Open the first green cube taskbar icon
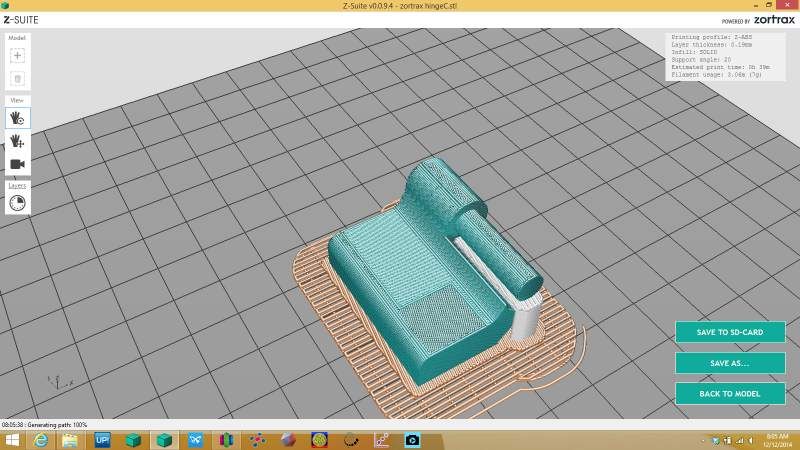This screenshot has width=800, height=450. click(133, 440)
